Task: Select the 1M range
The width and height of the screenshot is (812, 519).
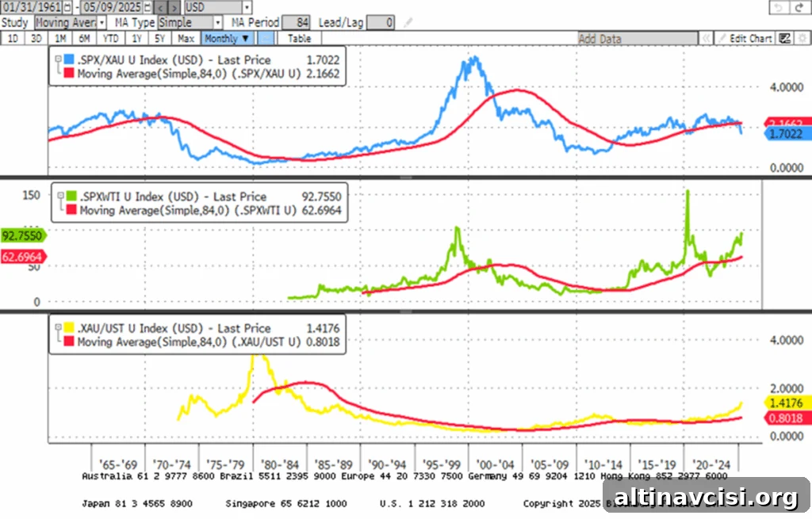Action: (x=60, y=38)
